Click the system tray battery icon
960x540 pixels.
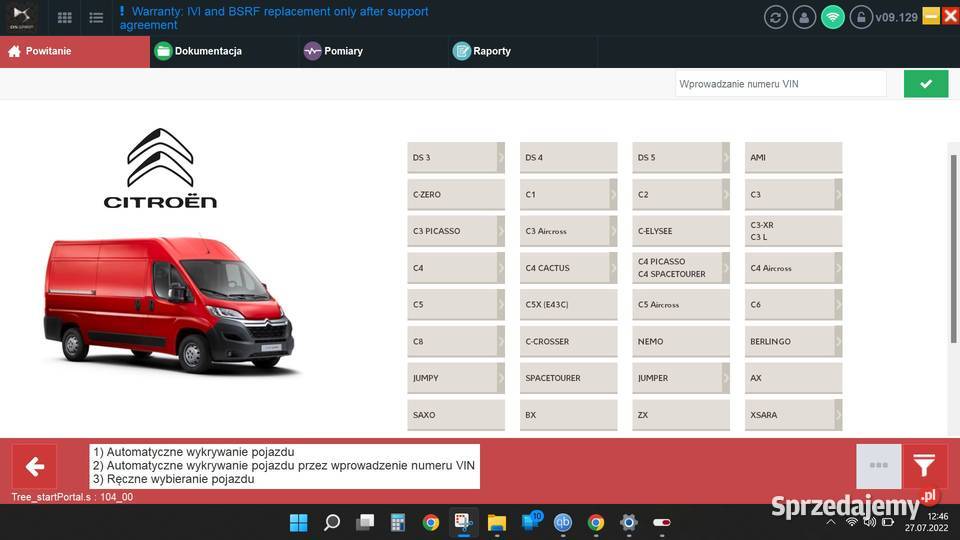coord(888,522)
